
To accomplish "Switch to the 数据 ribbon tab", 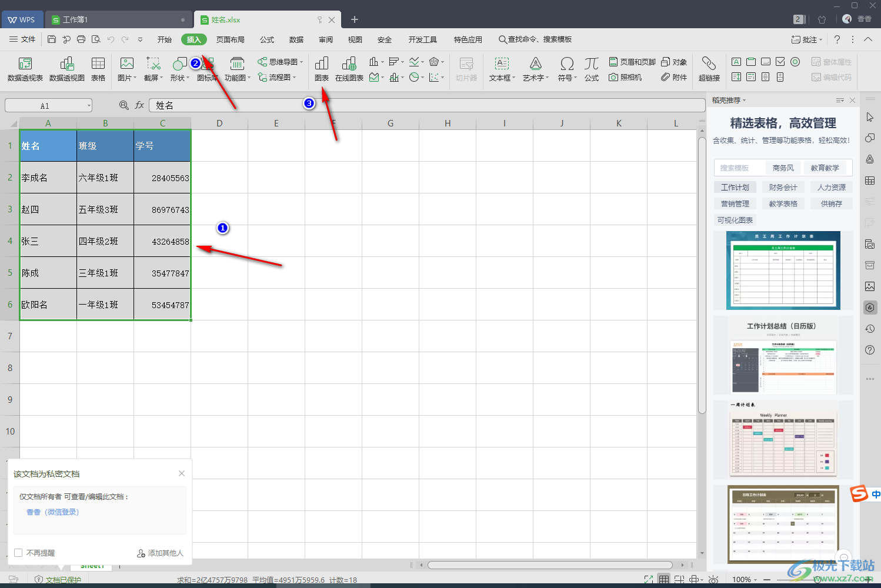I will point(296,39).
